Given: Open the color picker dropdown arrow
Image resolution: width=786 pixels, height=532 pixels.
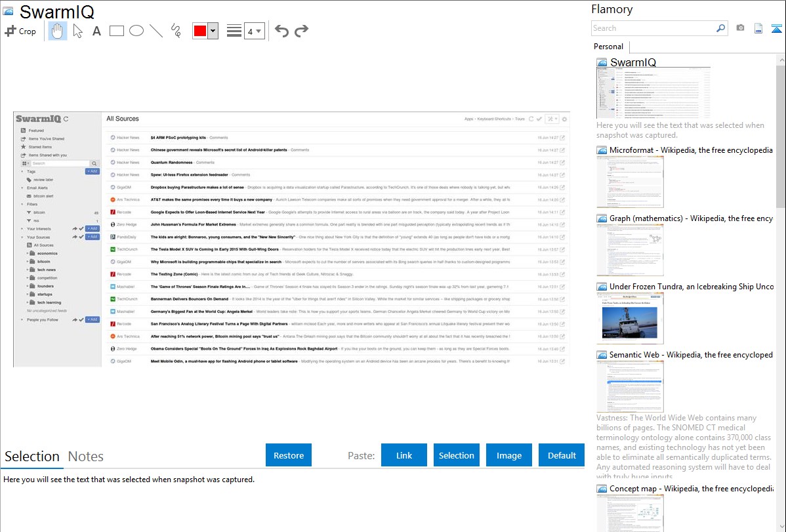Looking at the screenshot, I should [213, 31].
